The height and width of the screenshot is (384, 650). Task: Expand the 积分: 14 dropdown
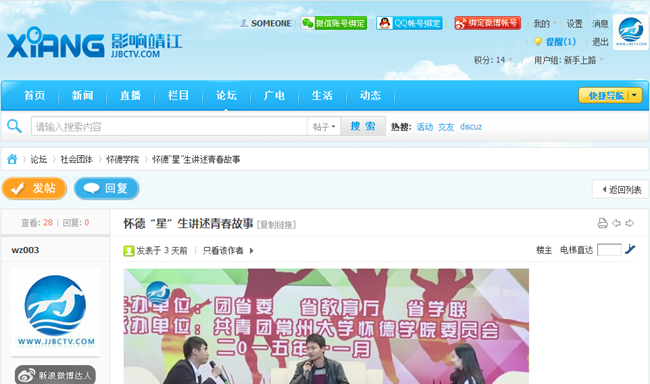pos(493,60)
